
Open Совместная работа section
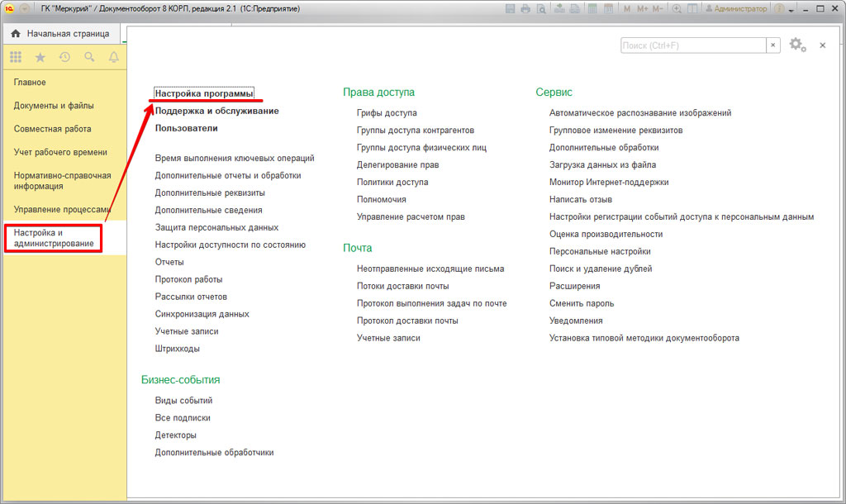(x=52, y=129)
